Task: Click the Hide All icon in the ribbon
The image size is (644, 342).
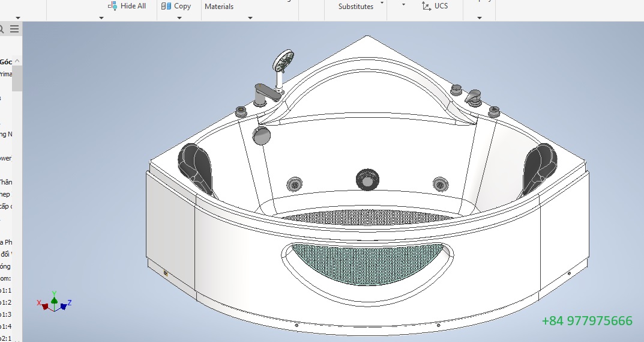Action: pyautogui.click(x=112, y=6)
